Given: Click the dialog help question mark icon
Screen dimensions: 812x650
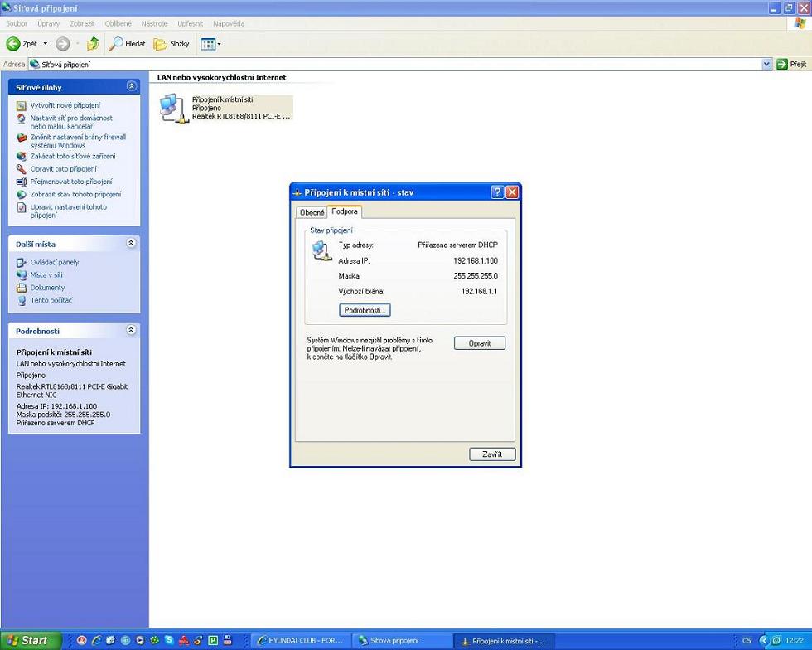Looking at the screenshot, I should coord(497,192).
